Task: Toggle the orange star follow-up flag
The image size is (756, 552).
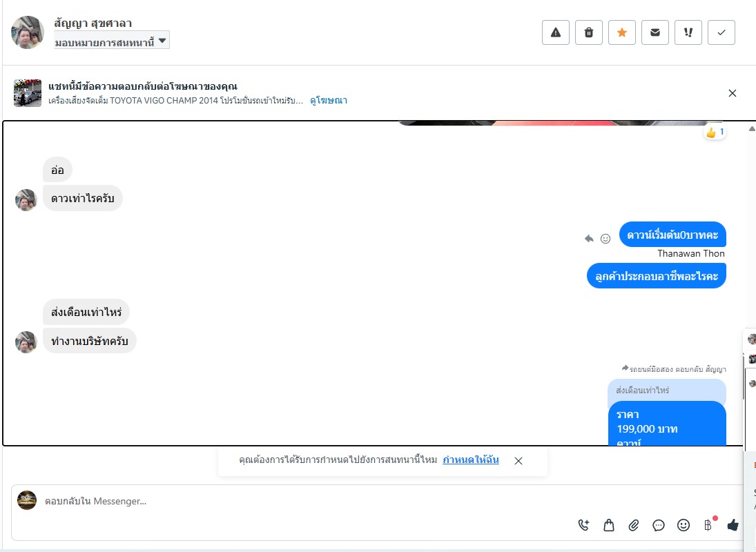Action: coord(622,32)
